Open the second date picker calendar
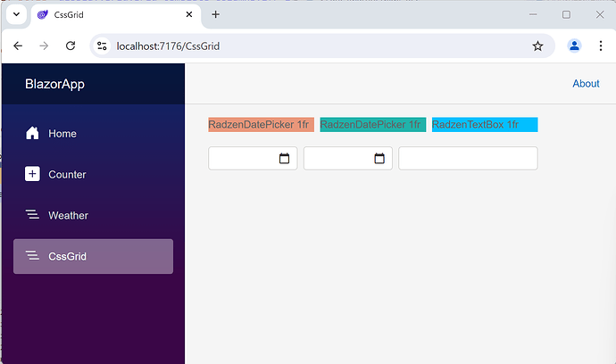The width and height of the screenshot is (616, 364). click(x=379, y=159)
